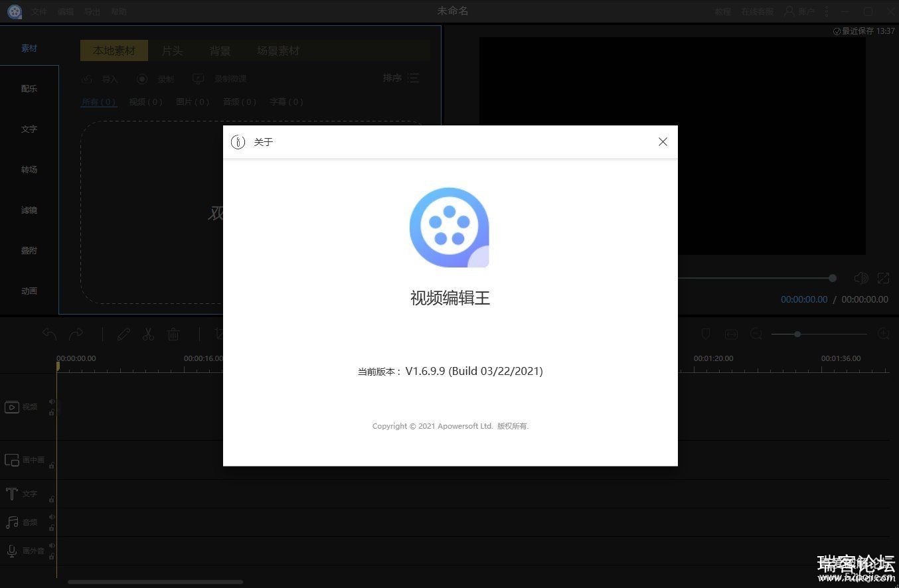Click the 视频 track play icon
The width and height of the screenshot is (899, 588).
pos(12,407)
